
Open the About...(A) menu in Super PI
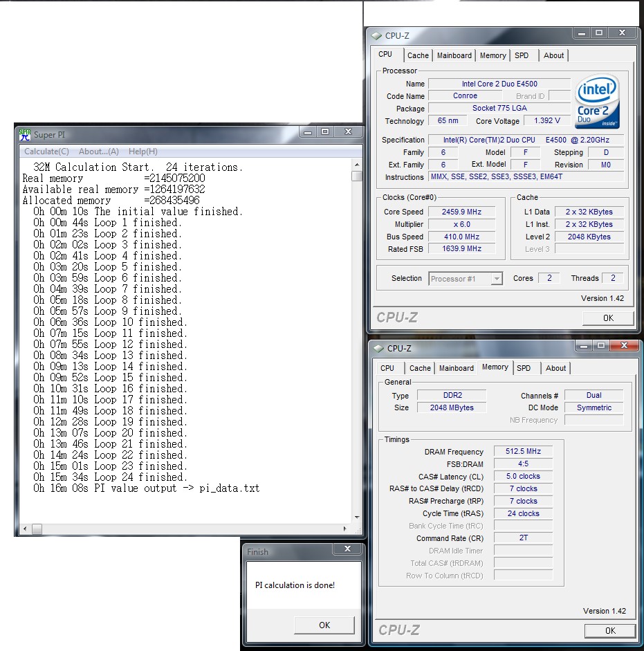click(99, 152)
